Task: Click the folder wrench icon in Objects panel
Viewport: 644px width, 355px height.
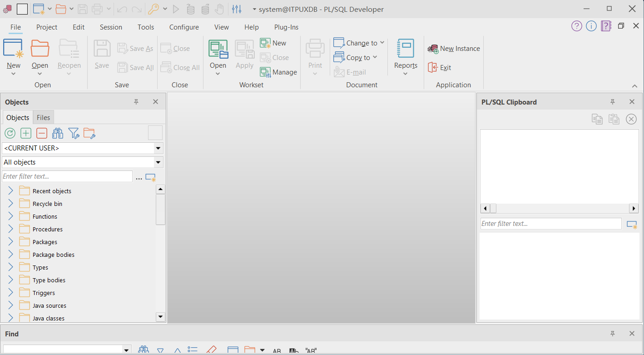Action: (x=89, y=133)
